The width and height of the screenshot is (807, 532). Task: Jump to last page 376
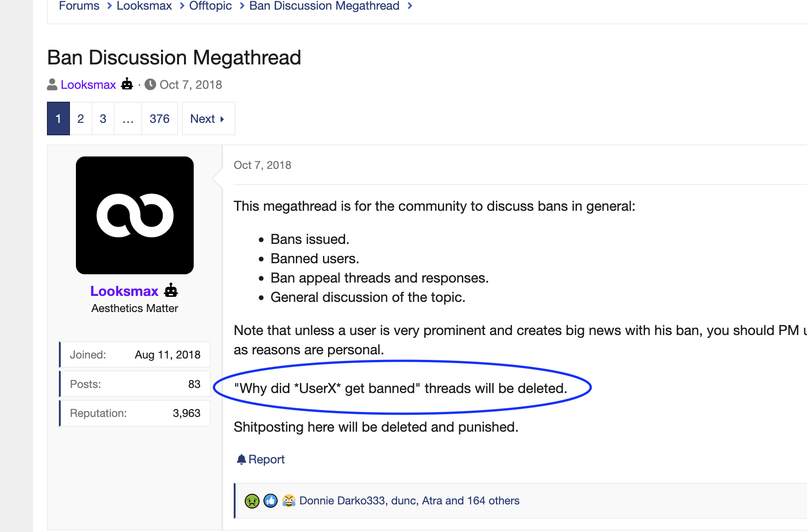[x=160, y=119]
